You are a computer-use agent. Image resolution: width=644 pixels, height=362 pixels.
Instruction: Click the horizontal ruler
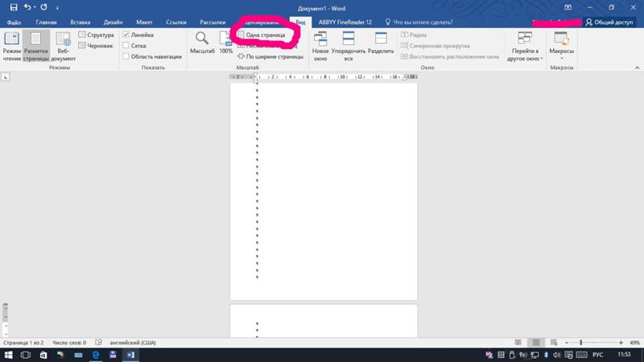pos(324,76)
